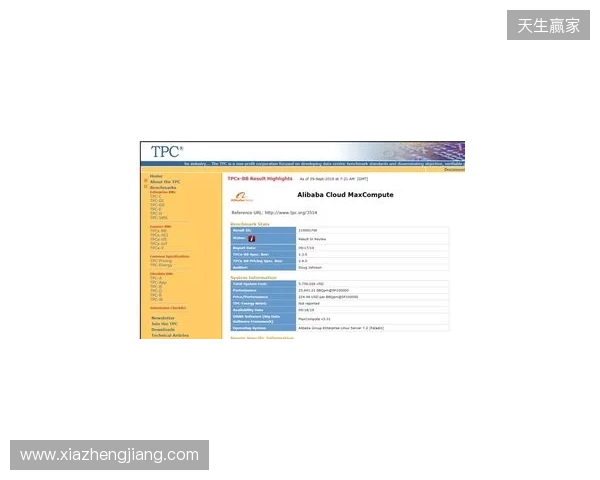This screenshot has width=600, height=480.
Task: Click the Reference URL www.tpc.org link
Action: (291, 212)
